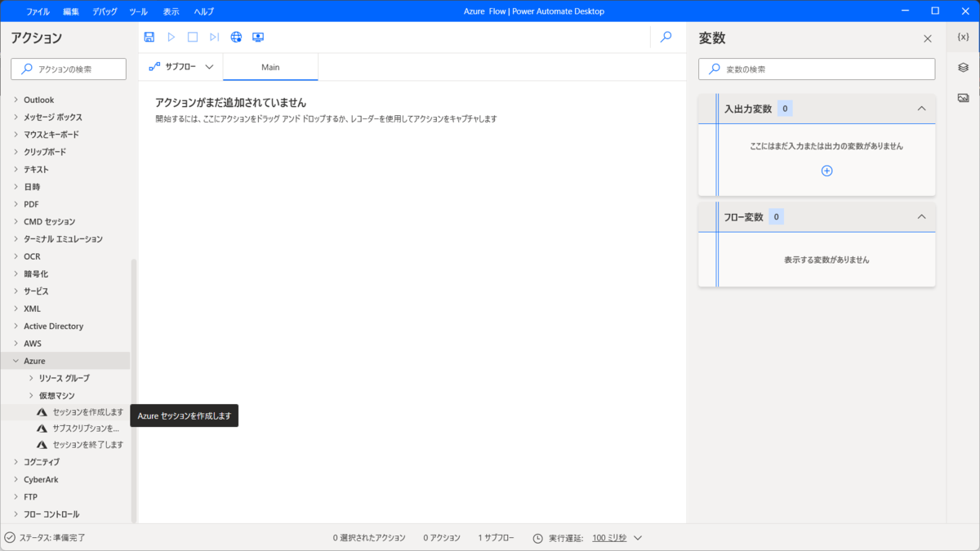Screen dimensions: 980x551
Task: Expand the 日時 actions group
Action: point(16,187)
